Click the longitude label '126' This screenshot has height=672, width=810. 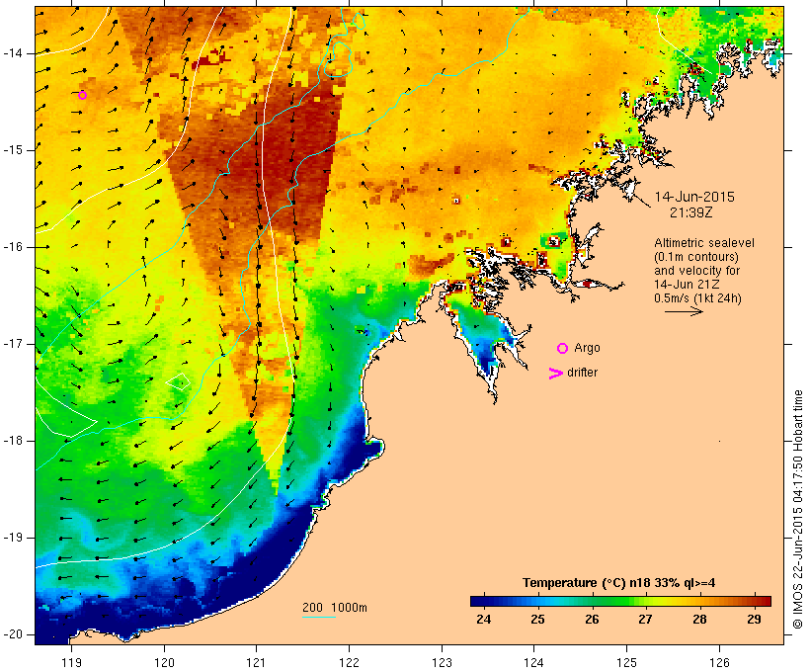719,662
